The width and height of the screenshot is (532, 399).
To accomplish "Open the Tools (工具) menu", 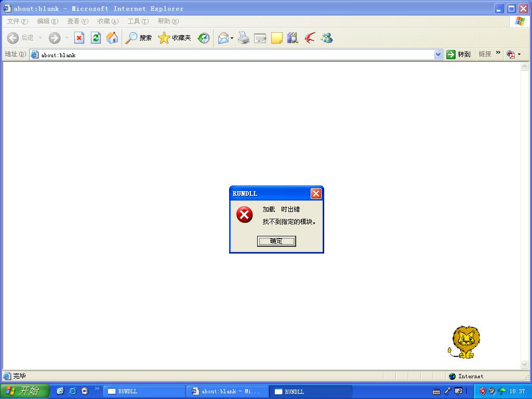I will pyautogui.click(x=138, y=21).
